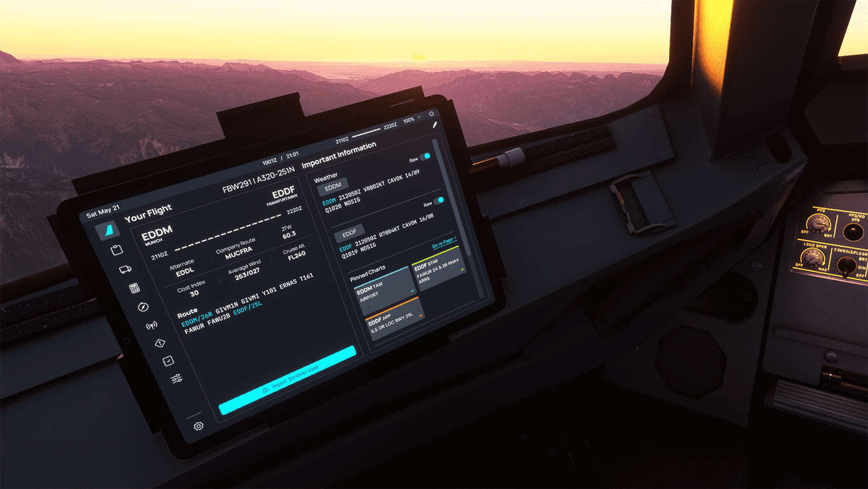Viewport: 868px width, 489px height.
Task: Click arrow icon on EDDM TAXI card
Action: (412, 291)
